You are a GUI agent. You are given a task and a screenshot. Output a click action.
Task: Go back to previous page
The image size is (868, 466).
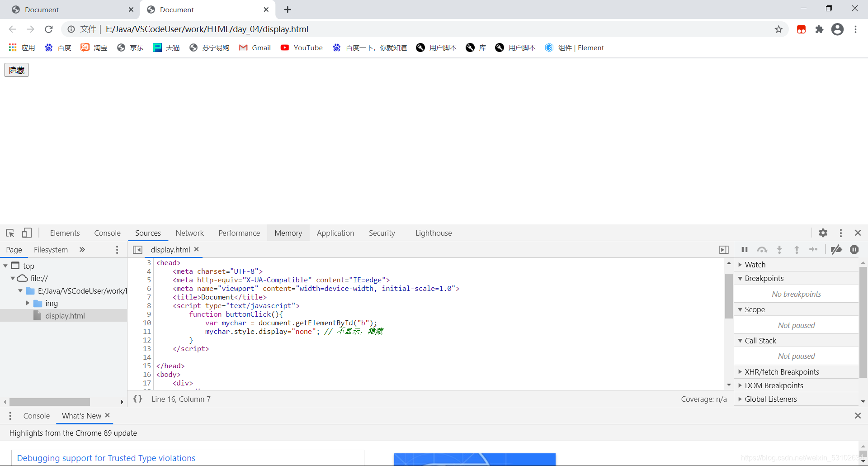click(13, 29)
